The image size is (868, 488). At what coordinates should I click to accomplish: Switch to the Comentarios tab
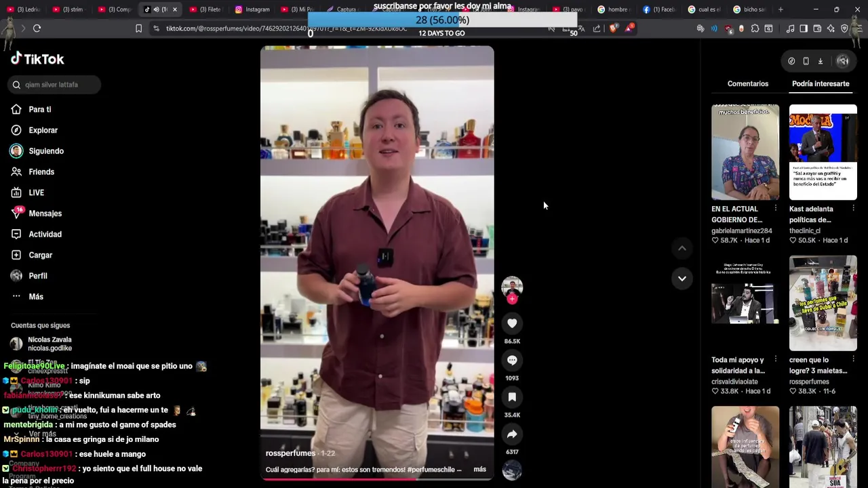click(x=748, y=83)
